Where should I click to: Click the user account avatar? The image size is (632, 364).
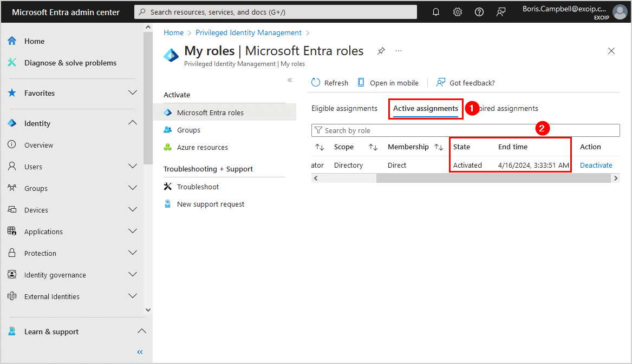coord(620,12)
